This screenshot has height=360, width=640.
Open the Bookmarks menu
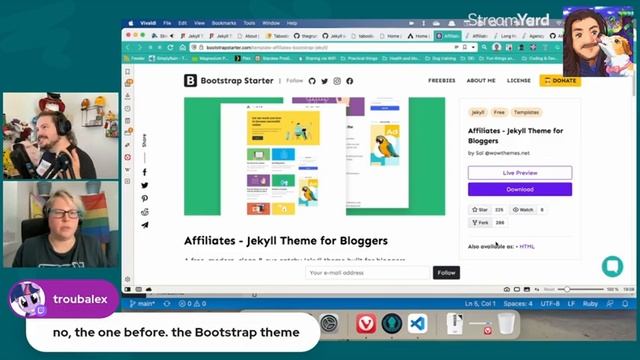tap(224, 23)
